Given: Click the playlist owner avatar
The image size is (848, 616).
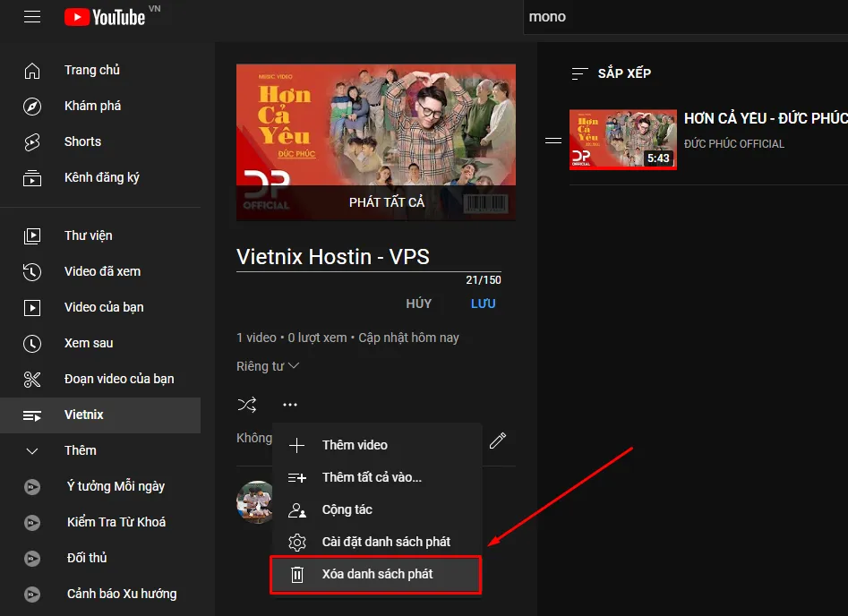Looking at the screenshot, I should pyautogui.click(x=255, y=502).
